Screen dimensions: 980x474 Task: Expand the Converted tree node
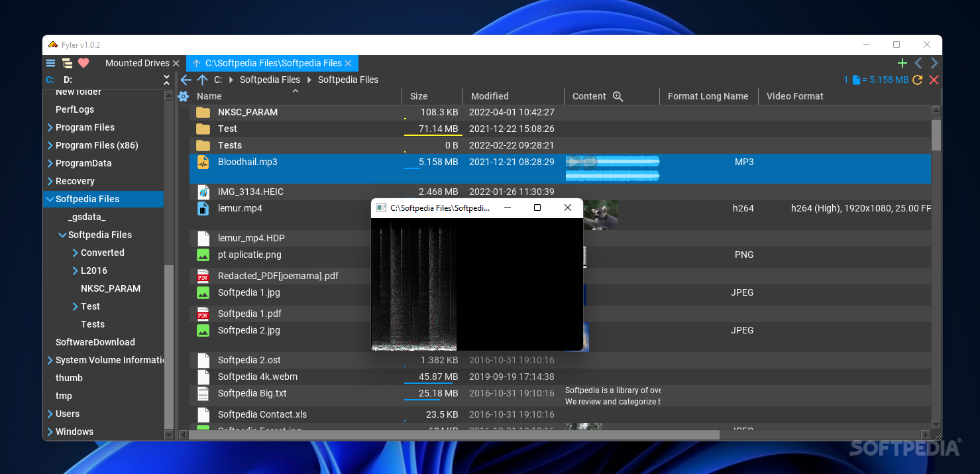(76, 253)
